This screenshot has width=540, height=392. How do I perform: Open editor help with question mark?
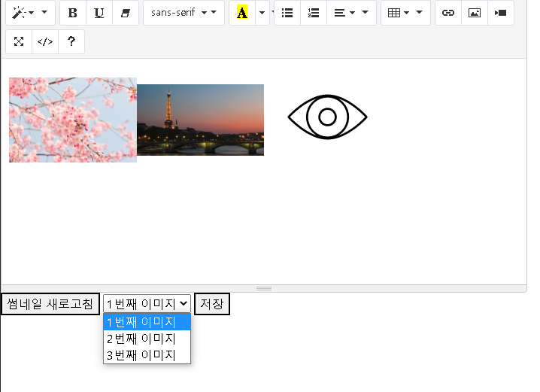pos(71,41)
